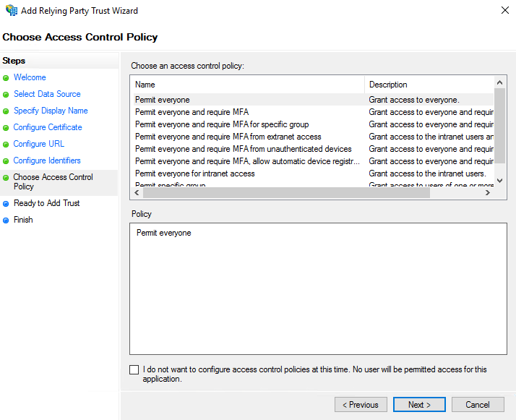
Task: Go to the Configure Certificate step
Action: pyautogui.click(x=48, y=127)
